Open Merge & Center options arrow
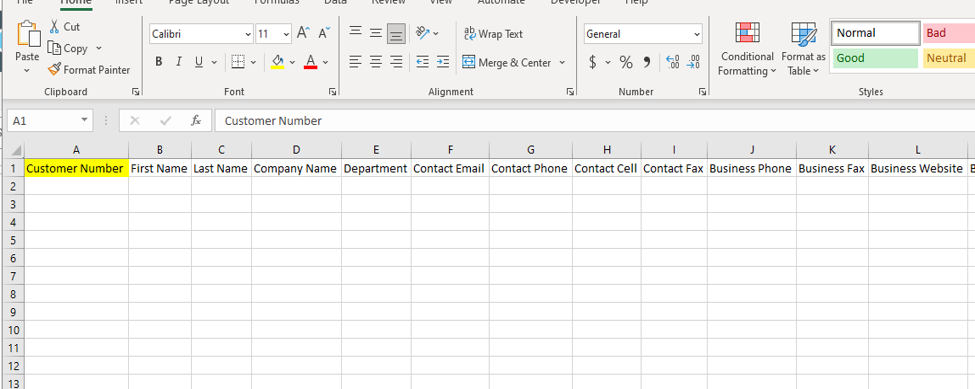The height and width of the screenshot is (389, 975). [562, 63]
